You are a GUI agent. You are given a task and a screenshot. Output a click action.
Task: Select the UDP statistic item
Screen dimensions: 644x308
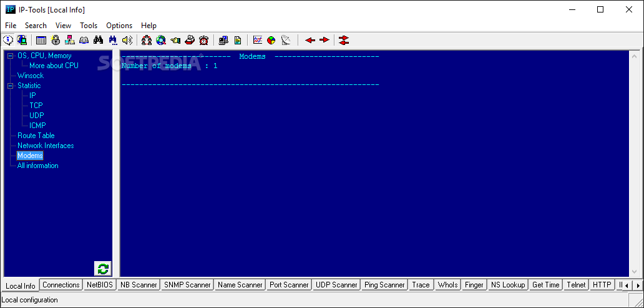pyautogui.click(x=37, y=116)
